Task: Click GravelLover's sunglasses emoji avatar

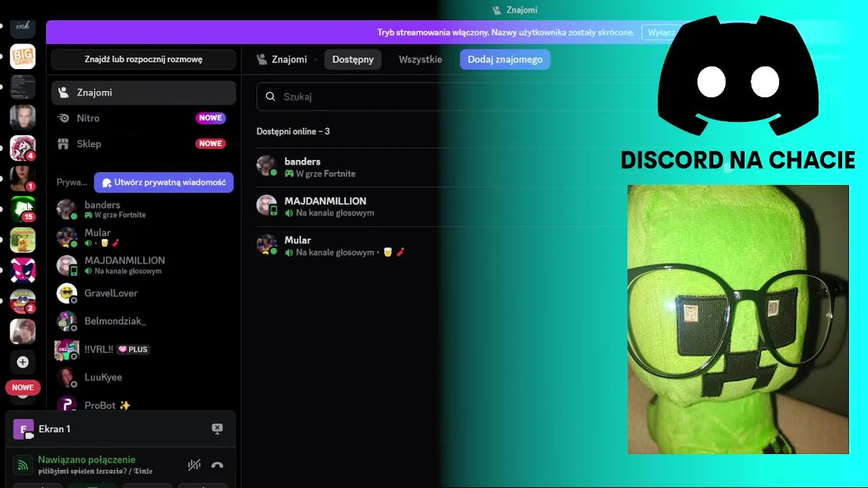Action: [66, 293]
